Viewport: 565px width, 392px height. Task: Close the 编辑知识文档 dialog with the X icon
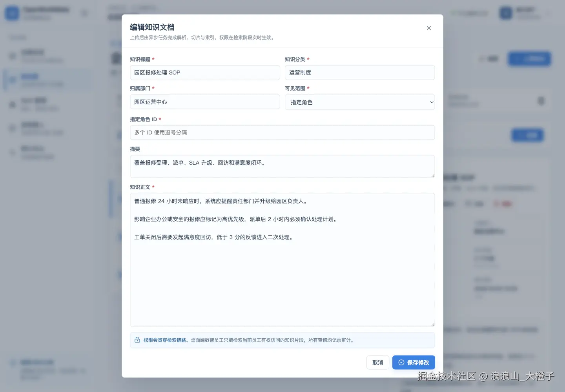click(x=429, y=28)
